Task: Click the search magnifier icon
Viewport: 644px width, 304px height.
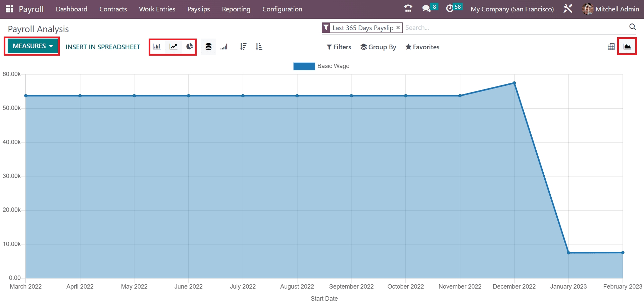Action: tap(632, 27)
